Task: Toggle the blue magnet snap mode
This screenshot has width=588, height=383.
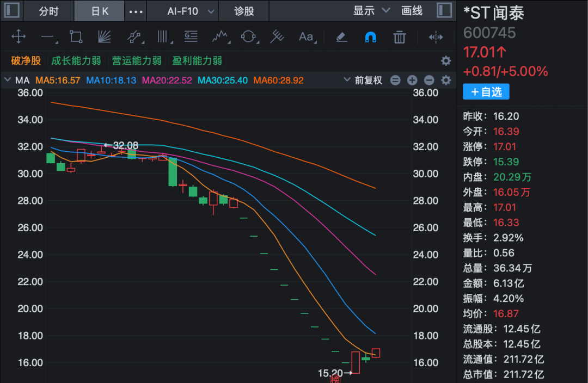Action: pos(371,37)
